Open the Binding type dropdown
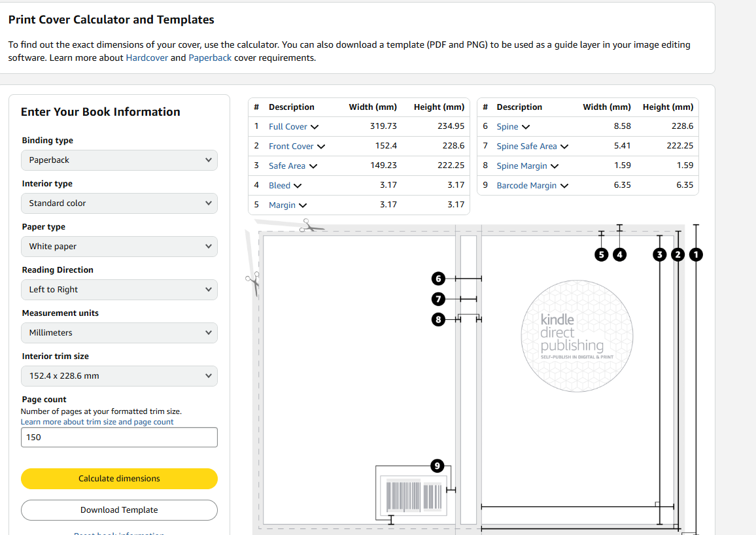 119,160
